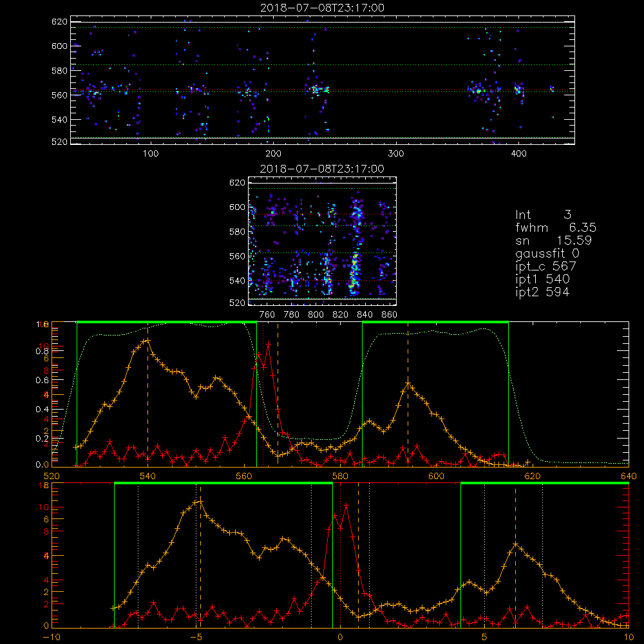
Task: Click the timestamp title above the small middle image
Action: [322, 169]
